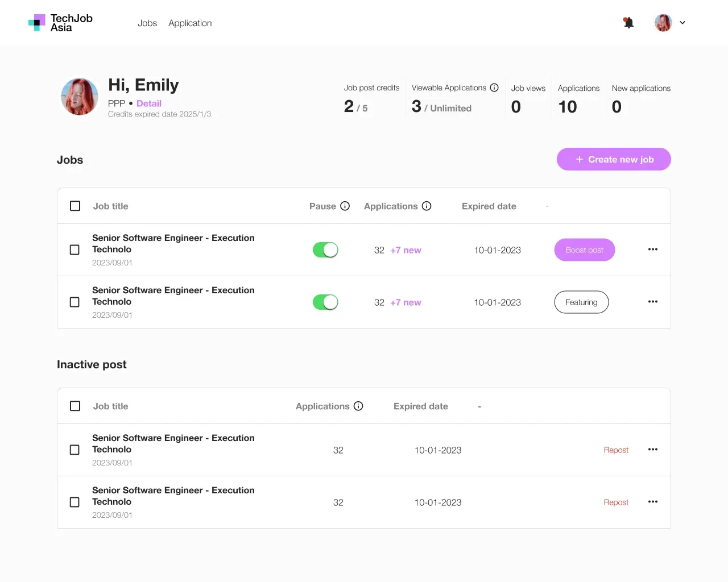This screenshot has width=728, height=582.
Task: Go to the Jobs nav item
Action: [147, 23]
